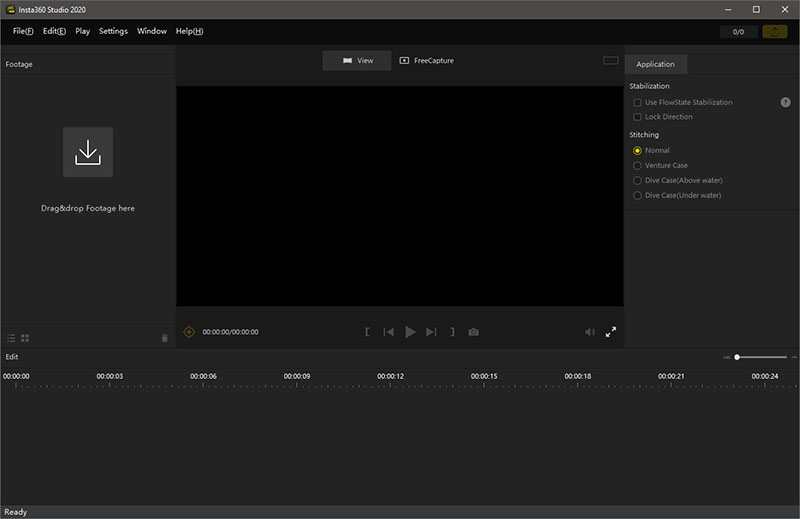Click the aspect ratio rectangle icon
The width and height of the screenshot is (800, 519).
point(611,60)
